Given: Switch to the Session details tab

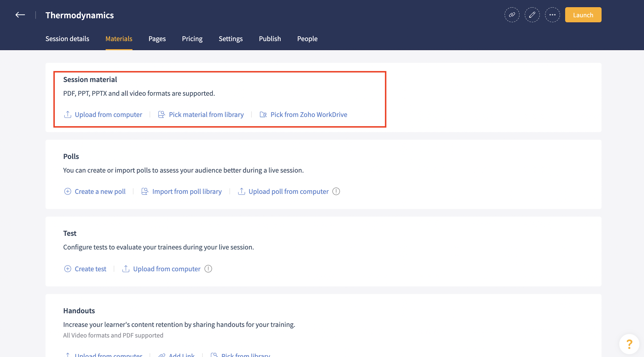Looking at the screenshot, I should coord(67,39).
